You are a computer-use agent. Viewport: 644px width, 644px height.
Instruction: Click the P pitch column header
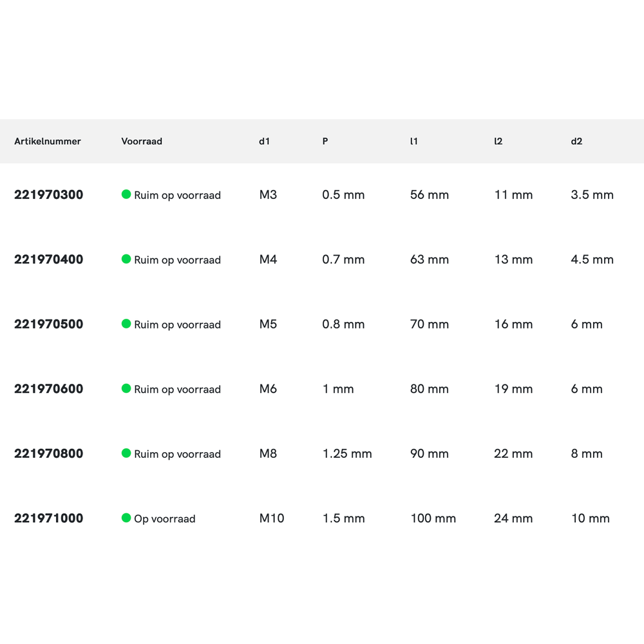(x=325, y=141)
